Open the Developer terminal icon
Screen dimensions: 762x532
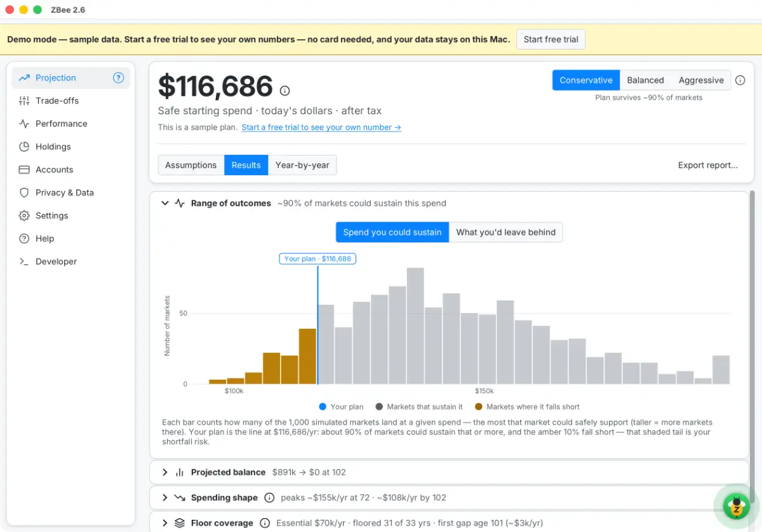pos(24,262)
